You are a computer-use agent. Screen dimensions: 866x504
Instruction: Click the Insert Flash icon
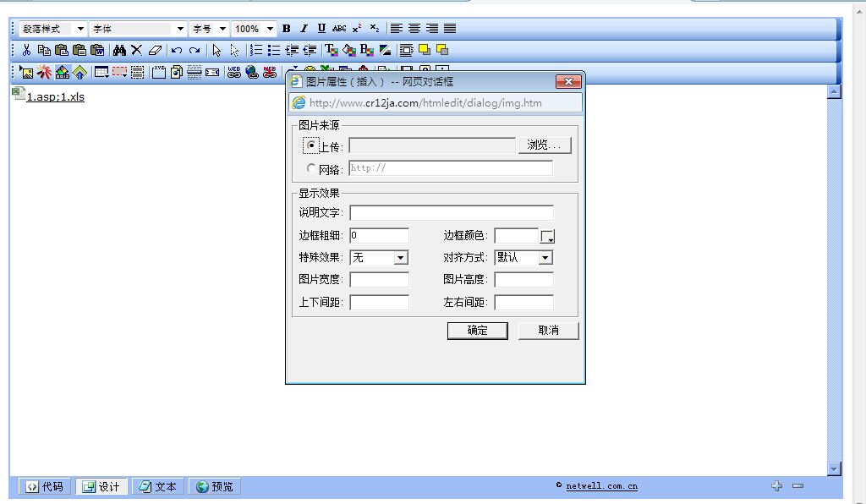pyautogui.click(x=44, y=72)
